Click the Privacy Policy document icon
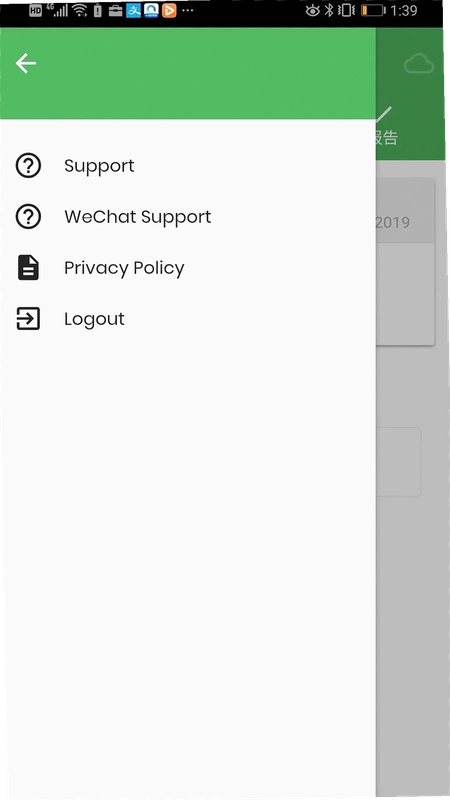Image resolution: width=450 pixels, height=800 pixels. [28, 268]
